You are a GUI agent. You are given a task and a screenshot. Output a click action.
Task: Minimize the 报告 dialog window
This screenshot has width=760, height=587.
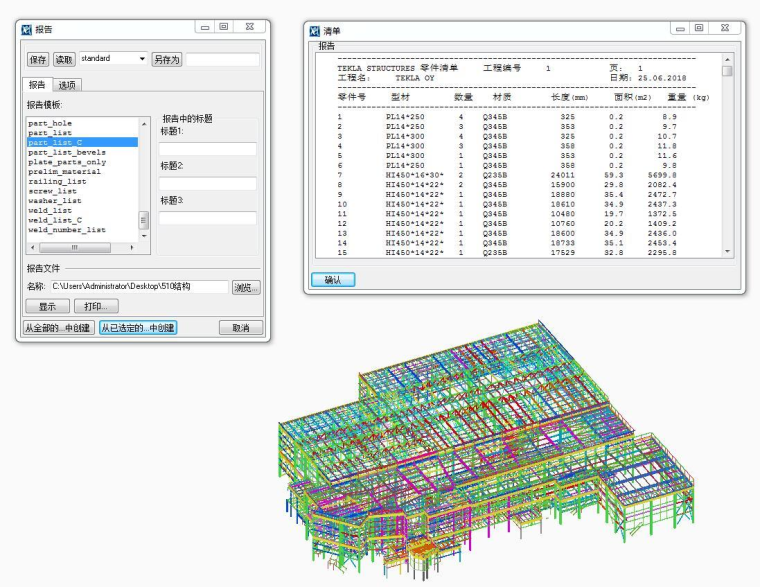point(204,28)
